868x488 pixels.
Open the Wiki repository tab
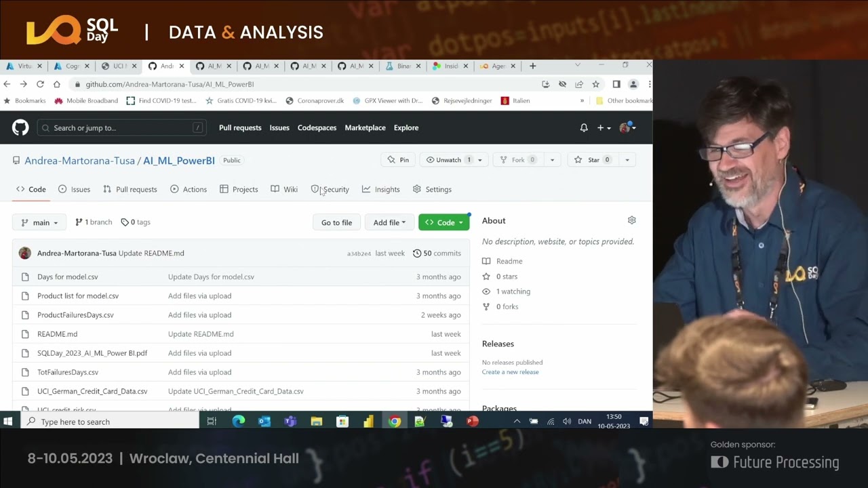point(284,189)
